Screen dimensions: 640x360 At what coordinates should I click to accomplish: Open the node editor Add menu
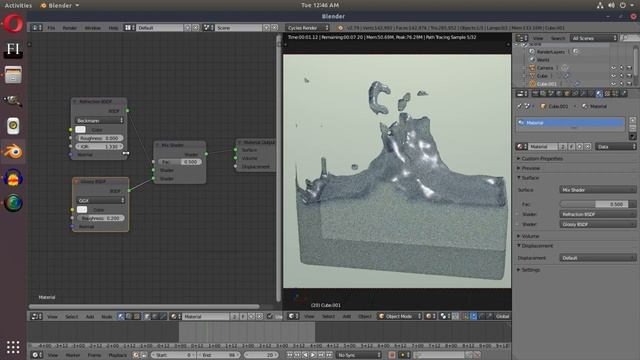coord(90,316)
